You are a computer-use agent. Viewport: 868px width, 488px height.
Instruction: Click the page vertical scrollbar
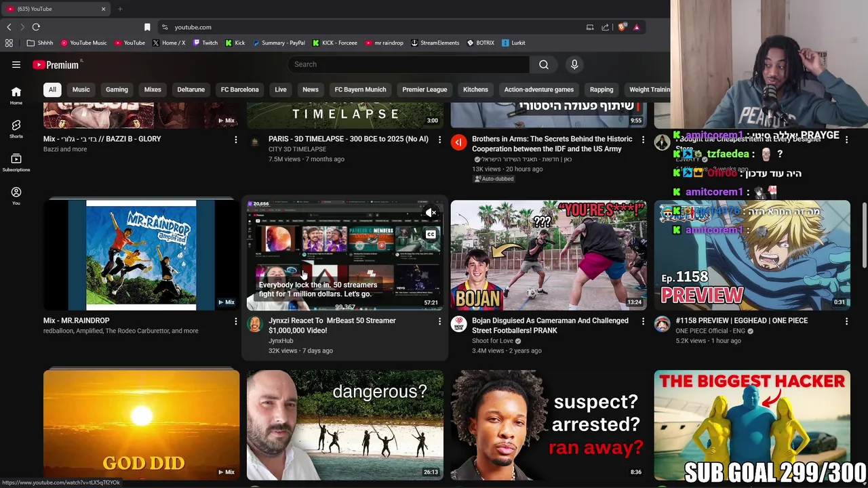coord(864,234)
